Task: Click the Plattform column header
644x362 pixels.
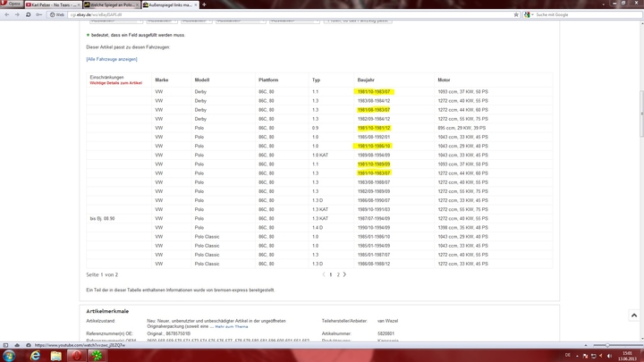Action: 268,80
